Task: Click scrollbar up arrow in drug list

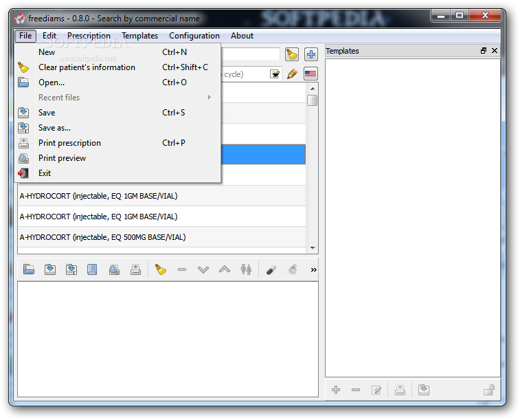Action: 313,89
